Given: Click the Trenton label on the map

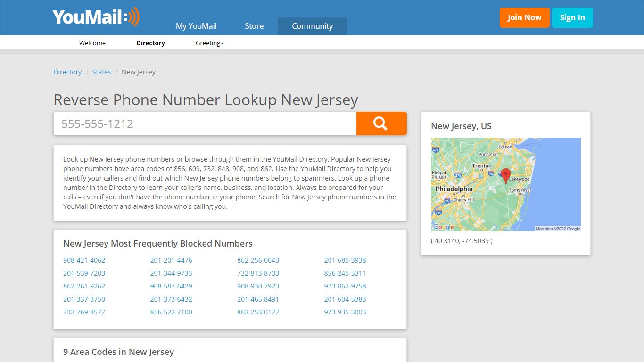Looking at the screenshot, I should (x=482, y=166).
